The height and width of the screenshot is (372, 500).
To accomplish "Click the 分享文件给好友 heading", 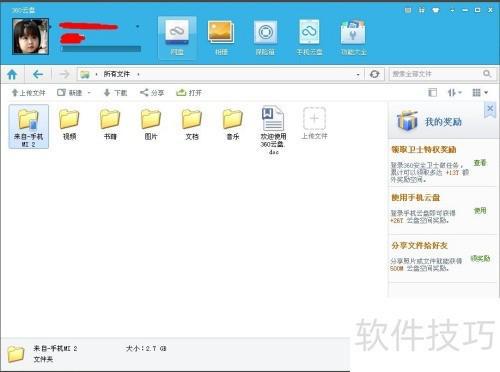I will pyautogui.click(x=419, y=245).
